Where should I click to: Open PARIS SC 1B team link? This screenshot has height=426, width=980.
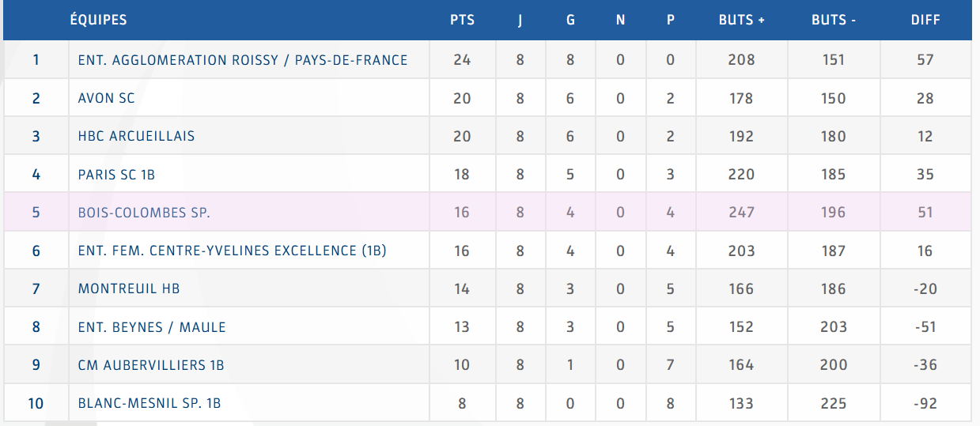click(x=116, y=175)
